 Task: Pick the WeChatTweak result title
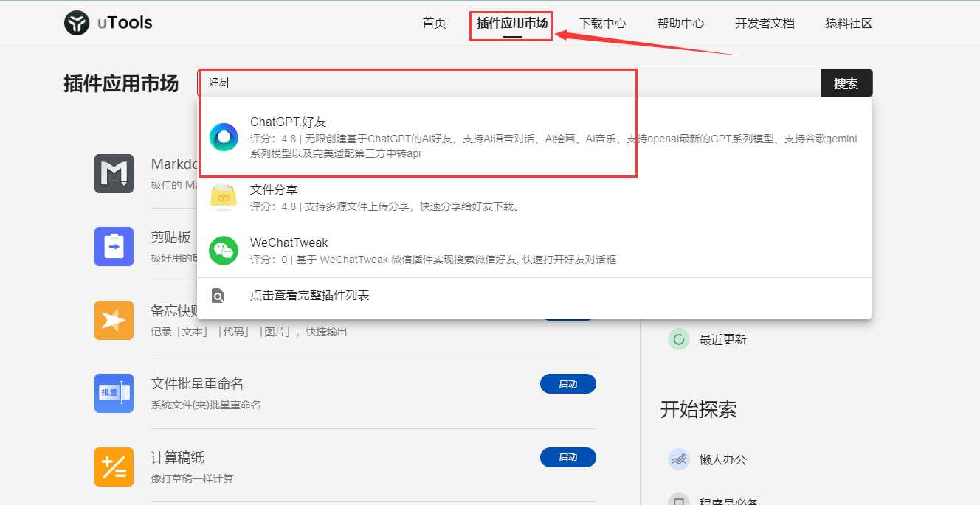tap(289, 243)
